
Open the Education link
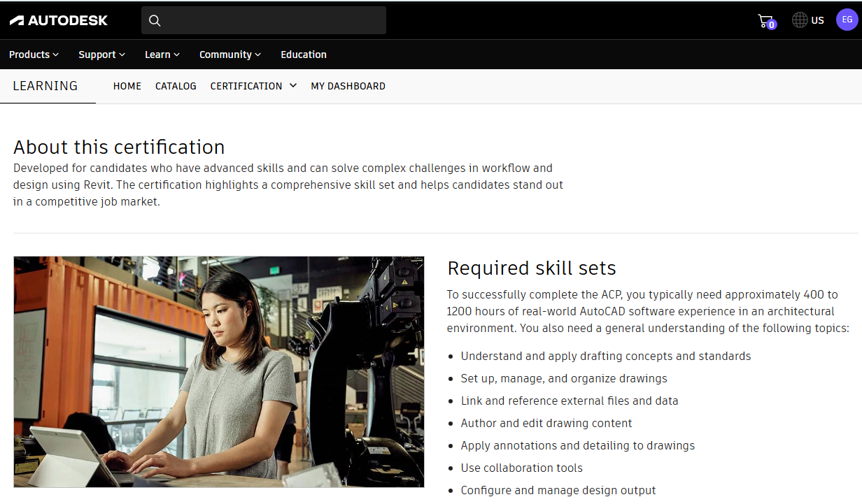tap(304, 55)
